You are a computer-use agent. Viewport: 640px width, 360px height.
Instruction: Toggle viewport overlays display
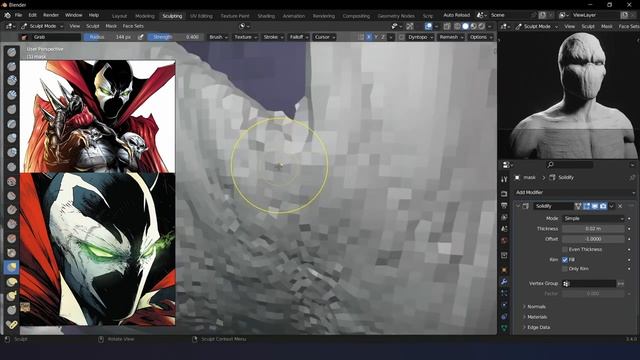pyautogui.click(x=428, y=26)
